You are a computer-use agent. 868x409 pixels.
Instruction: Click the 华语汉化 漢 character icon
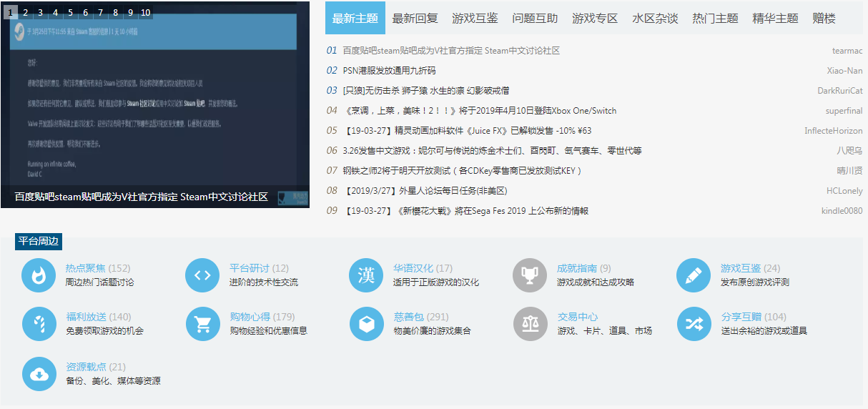[x=366, y=275]
